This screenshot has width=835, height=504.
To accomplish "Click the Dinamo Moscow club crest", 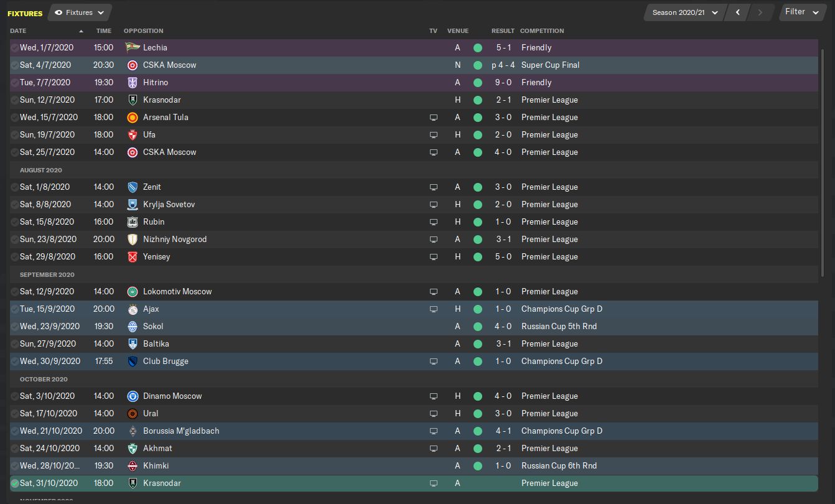I will (x=132, y=396).
